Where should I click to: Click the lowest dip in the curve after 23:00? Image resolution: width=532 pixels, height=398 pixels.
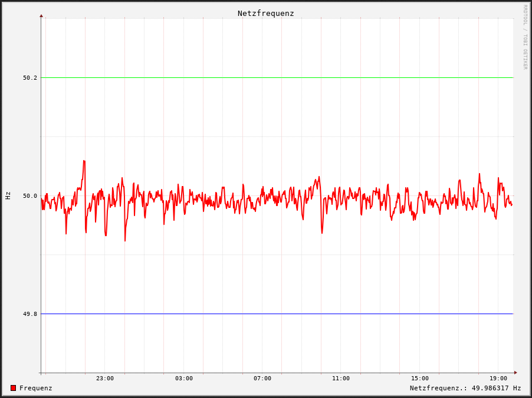pyautogui.click(x=125, y=240)
